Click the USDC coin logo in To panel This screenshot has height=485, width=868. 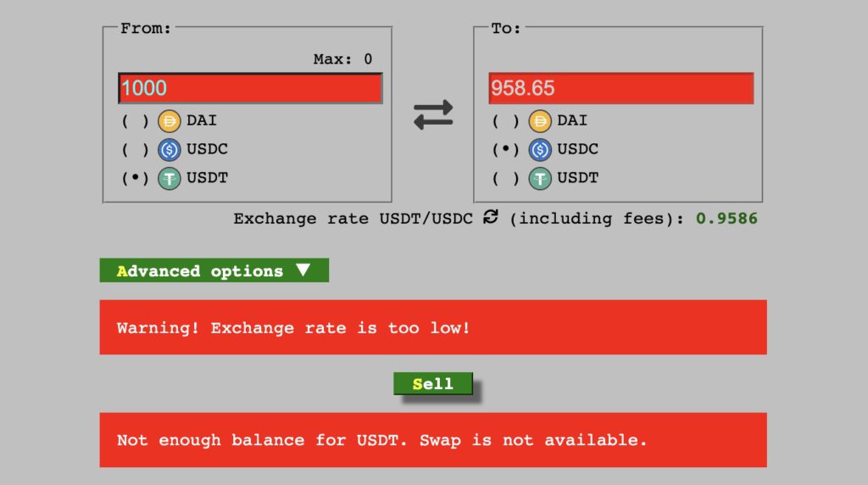pos(540,150)
